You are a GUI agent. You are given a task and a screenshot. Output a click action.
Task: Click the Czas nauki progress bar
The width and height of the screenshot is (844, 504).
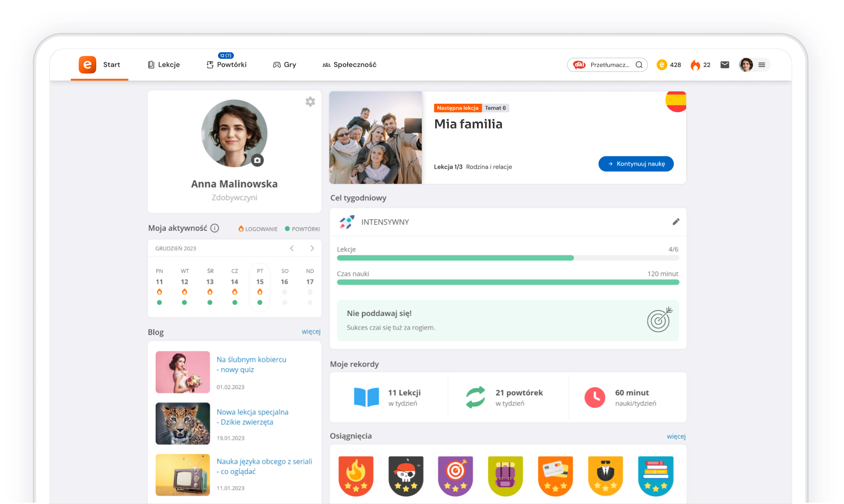tap(508, 282)
